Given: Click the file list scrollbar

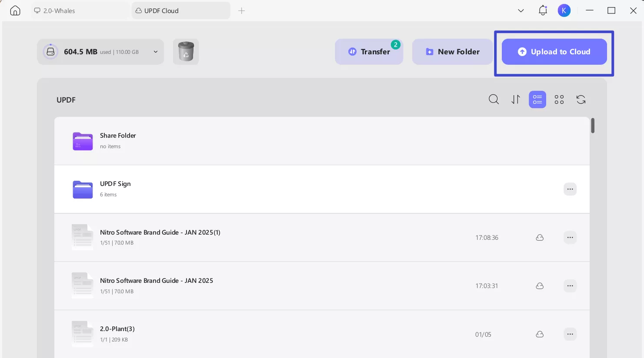Looking at the screenshot, I should point(593,126).
